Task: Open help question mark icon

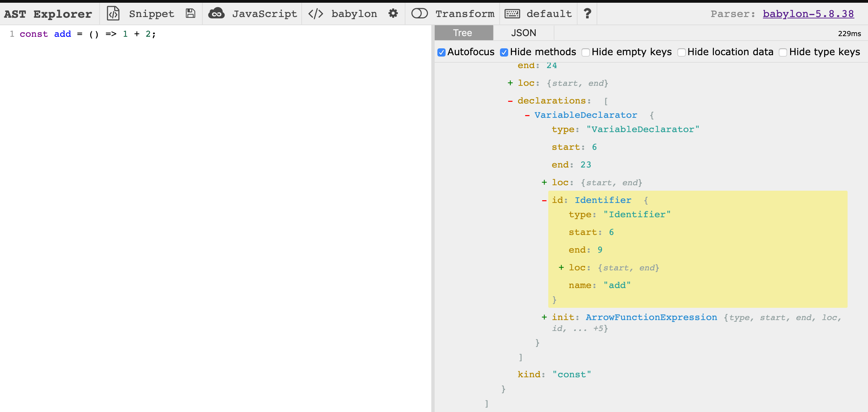Action: point(587,14)
